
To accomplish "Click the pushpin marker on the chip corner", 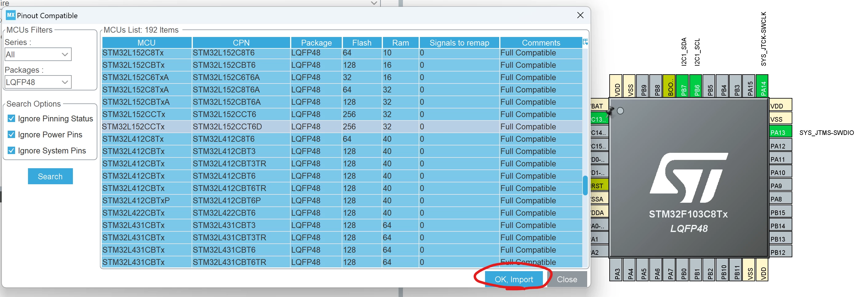I will tap(610, 111).
